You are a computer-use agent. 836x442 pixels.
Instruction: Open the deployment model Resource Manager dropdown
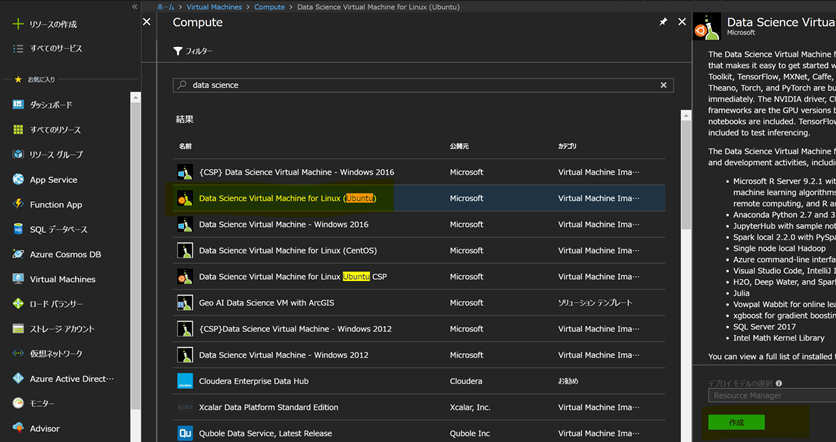coord(771,396)
